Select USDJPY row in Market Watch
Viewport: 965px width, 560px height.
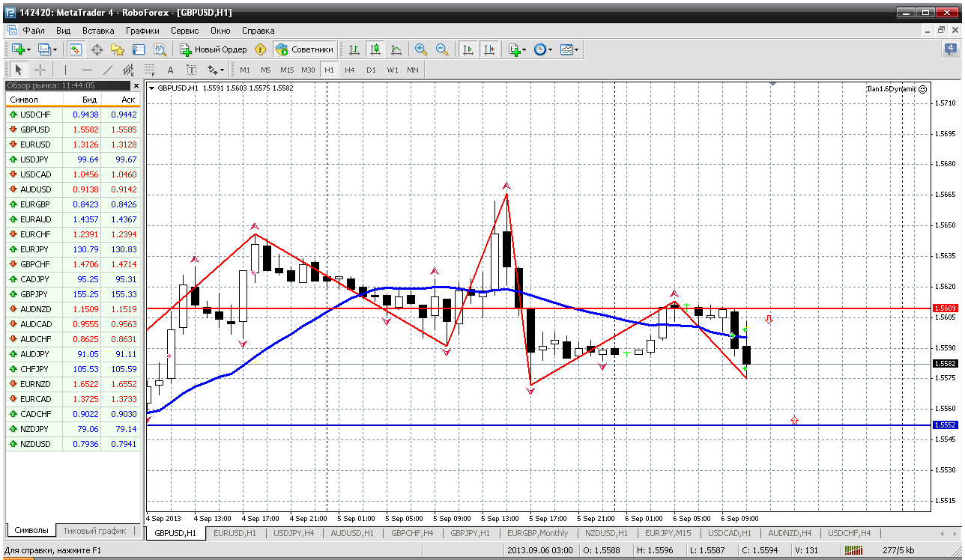(x=73, y=159)
